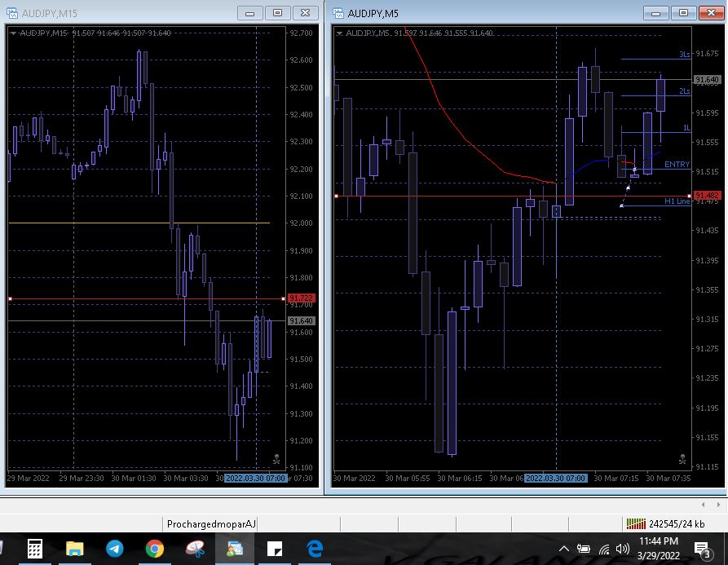Screen dimensions: 728x565
Task: Click the connection status bars 242545/24 kb
Action: click(665, 524)
